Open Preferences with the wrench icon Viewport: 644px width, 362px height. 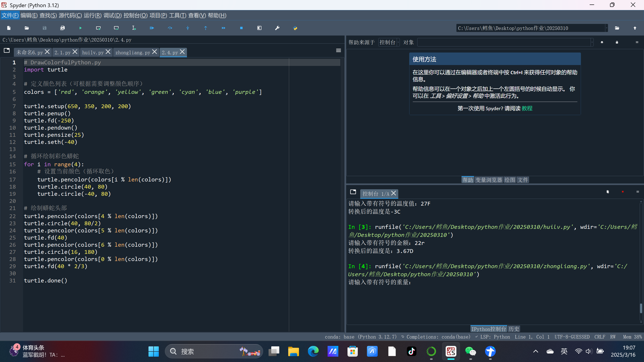(x=277, y=28)
